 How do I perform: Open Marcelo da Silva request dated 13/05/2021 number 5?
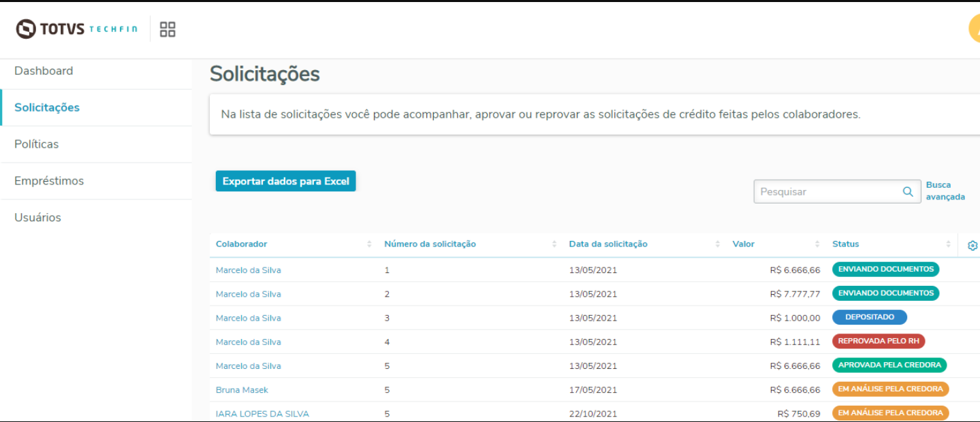(x=248, y=366)
